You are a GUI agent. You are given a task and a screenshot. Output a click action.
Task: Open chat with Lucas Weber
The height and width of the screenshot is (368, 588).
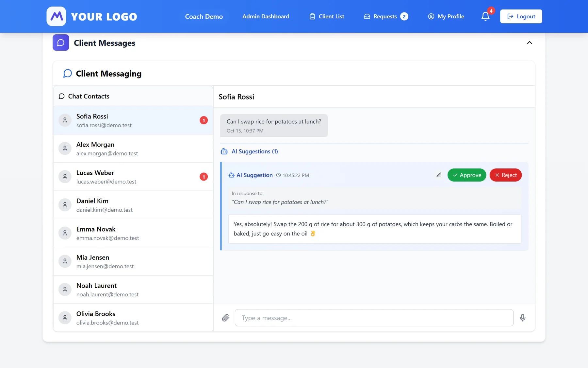coord(133,177)
